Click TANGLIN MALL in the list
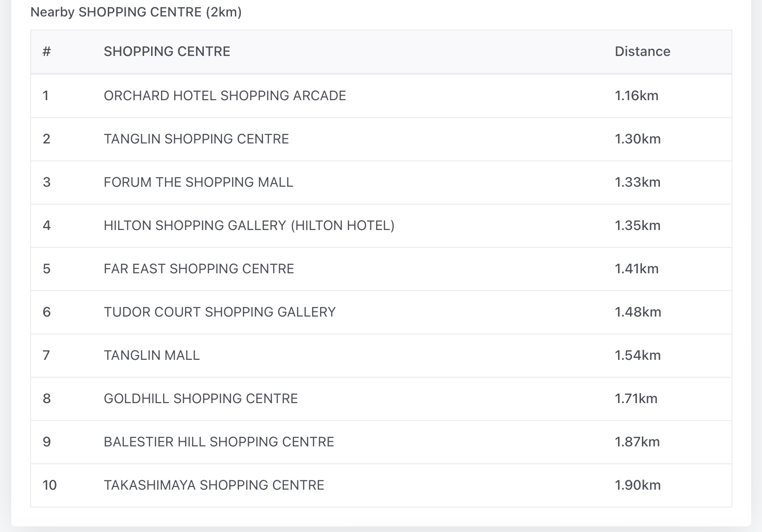 (152, 355)
